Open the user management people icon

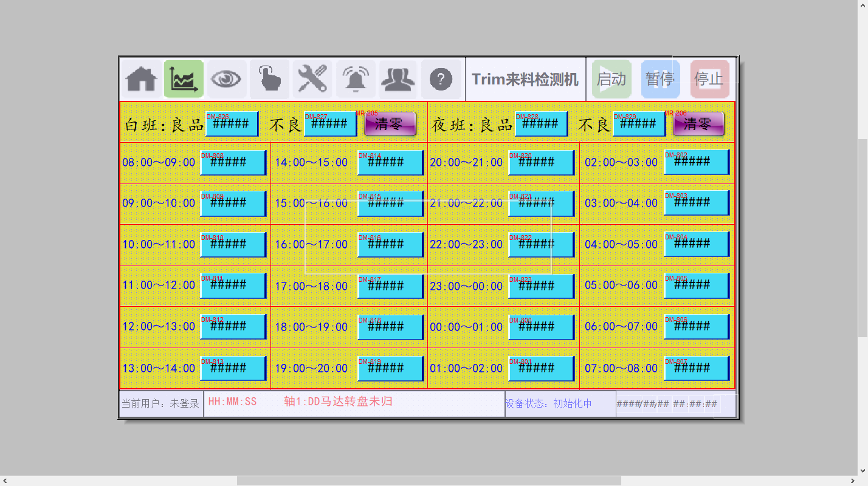398,79
